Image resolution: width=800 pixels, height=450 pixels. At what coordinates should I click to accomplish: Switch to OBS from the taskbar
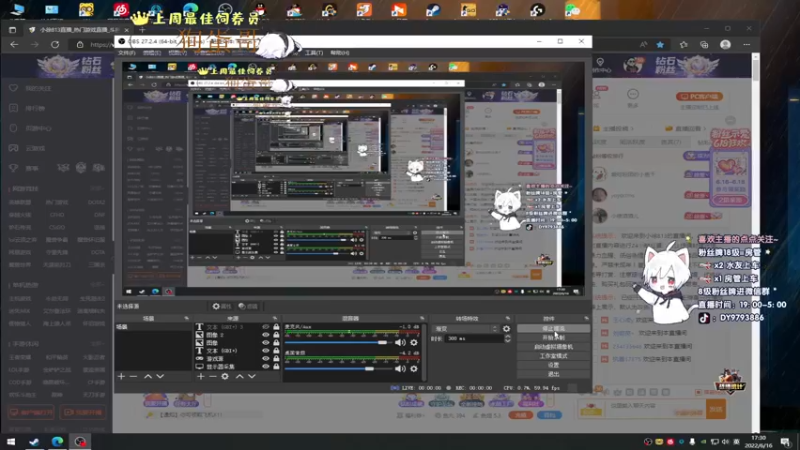(x=80, y=441)
